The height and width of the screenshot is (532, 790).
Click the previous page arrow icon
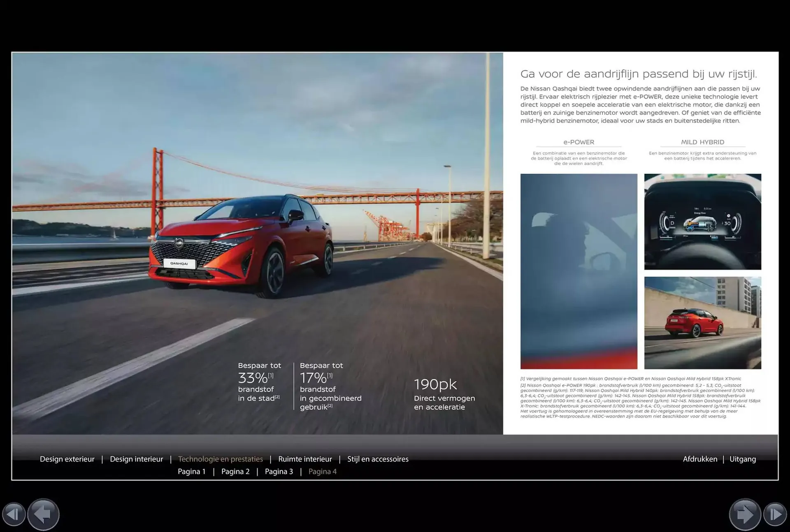pos(42,514)
